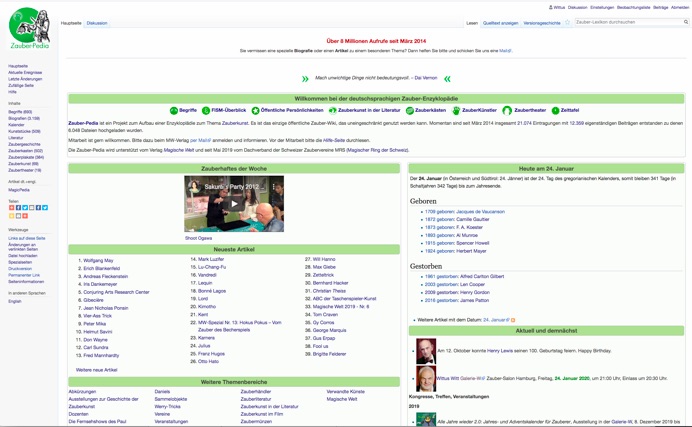Open the Hilfe sidebar link
The height and width of the screenshot is (427, 692).
(x=12, y=92)
